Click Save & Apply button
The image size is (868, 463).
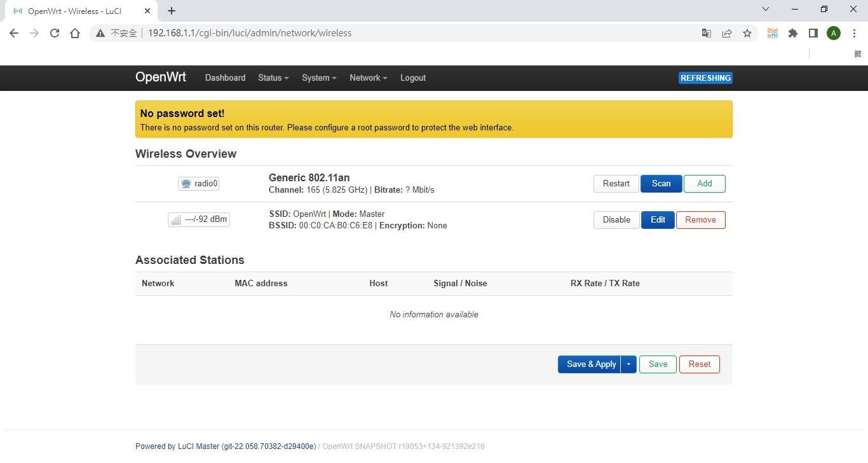click(589, 364)
